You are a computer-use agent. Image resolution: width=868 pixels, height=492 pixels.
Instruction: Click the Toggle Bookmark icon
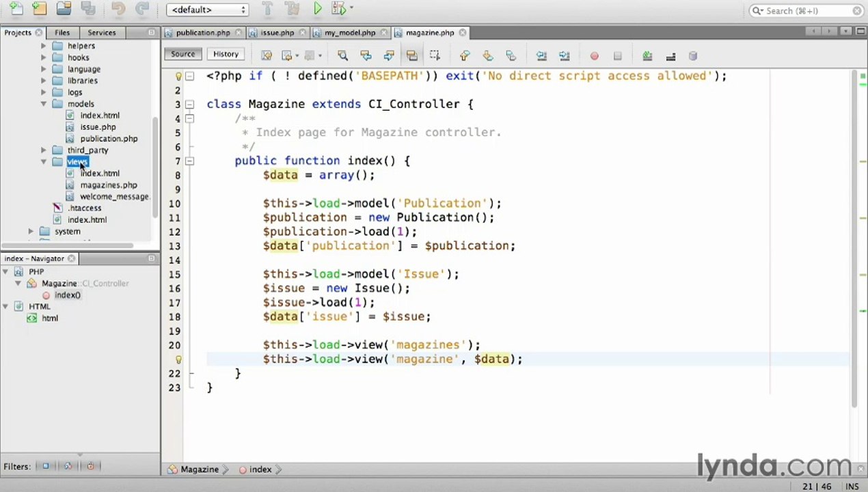[x=511, y=56]
